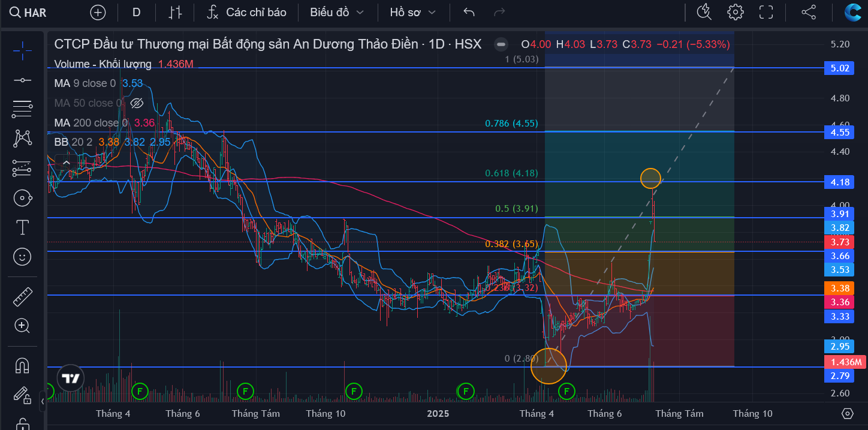Select the patterns drawing tool

click(22, 139)
